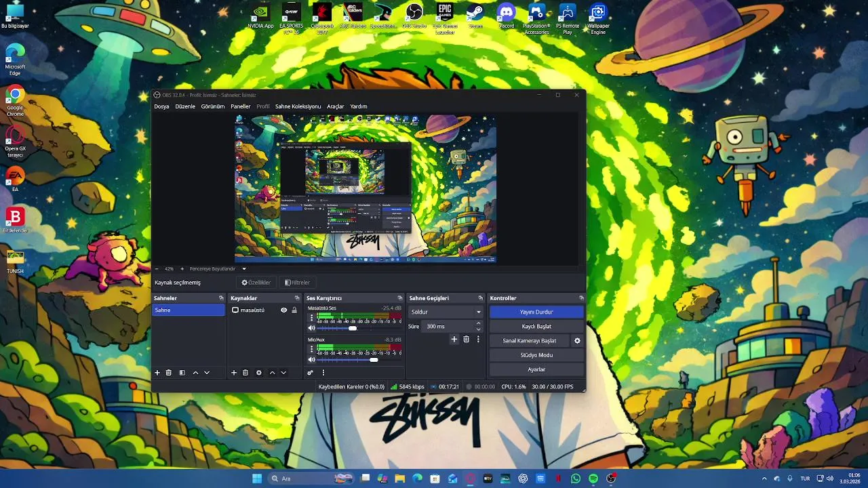
Task: Increase Süre duration with up arrow
Action: (478, 323)
